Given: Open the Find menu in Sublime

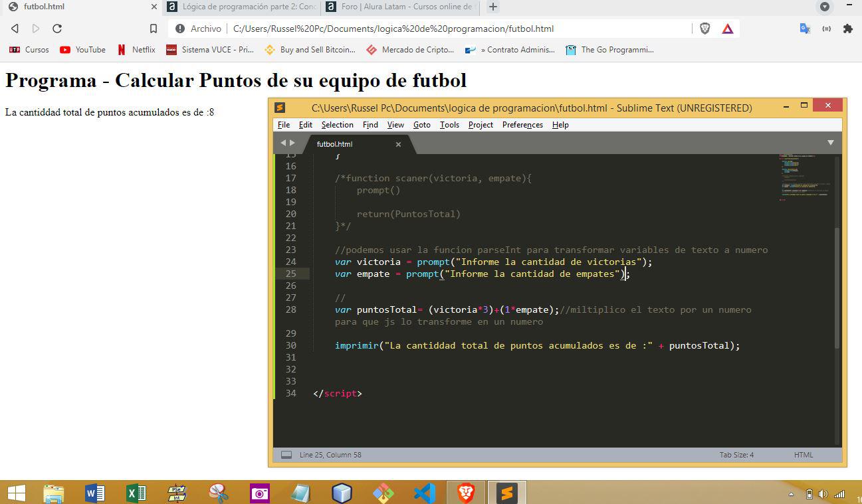Looking at the screenshot, I should pos(370,125).
